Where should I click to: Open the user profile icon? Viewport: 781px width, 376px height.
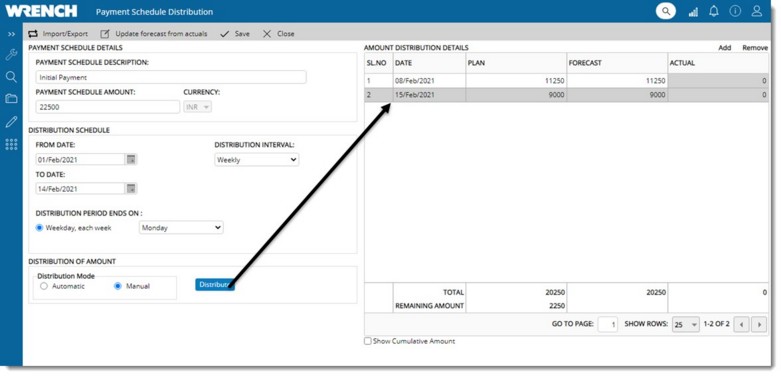pos(757,11)
